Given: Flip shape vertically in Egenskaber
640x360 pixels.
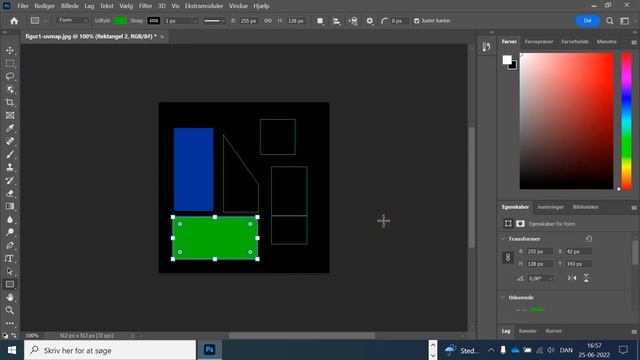Looking at the screenshot, I should 586,278.
